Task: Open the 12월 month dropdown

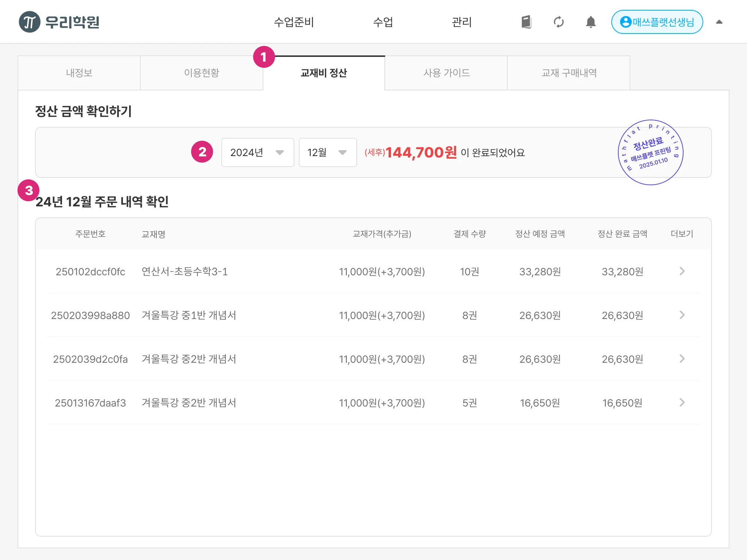Action: (327, 152)
